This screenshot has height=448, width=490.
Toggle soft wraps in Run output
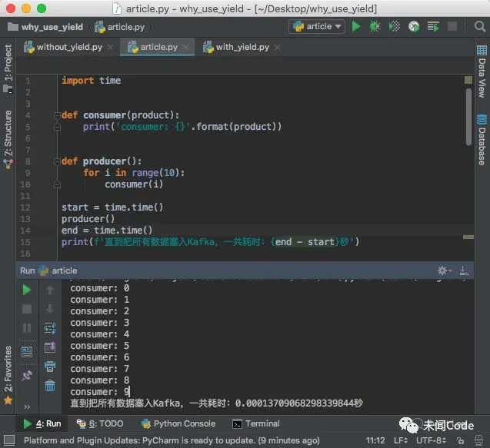pos(50,328)
